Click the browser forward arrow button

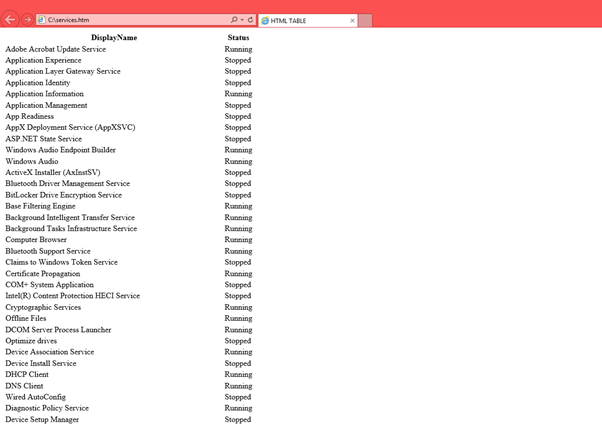pyautogui.click(x=27, y=19)
